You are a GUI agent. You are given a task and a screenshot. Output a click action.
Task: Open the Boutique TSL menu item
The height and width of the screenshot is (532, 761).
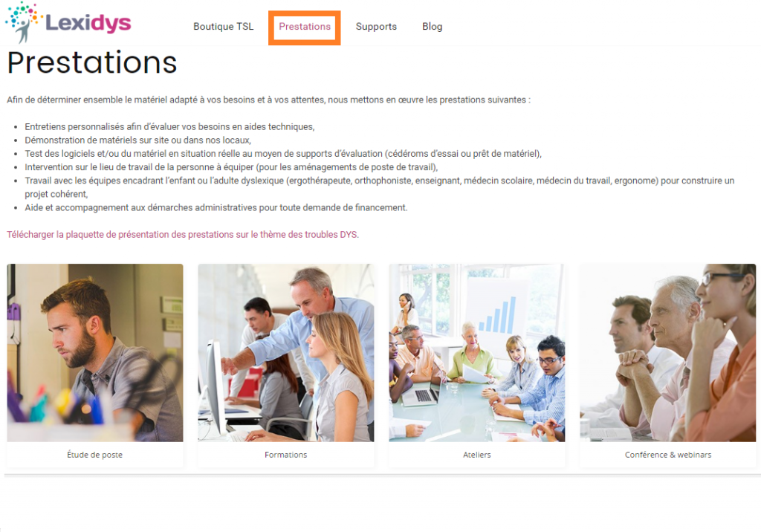coord(223,27)
